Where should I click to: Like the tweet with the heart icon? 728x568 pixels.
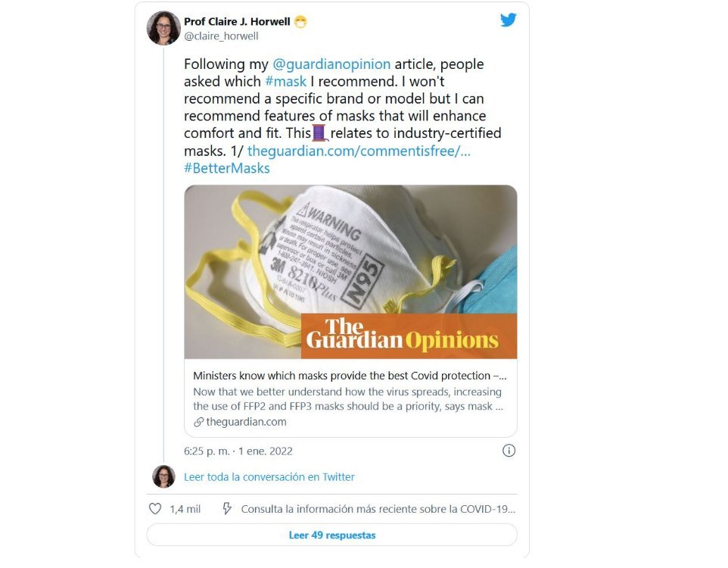pos(155,509)
